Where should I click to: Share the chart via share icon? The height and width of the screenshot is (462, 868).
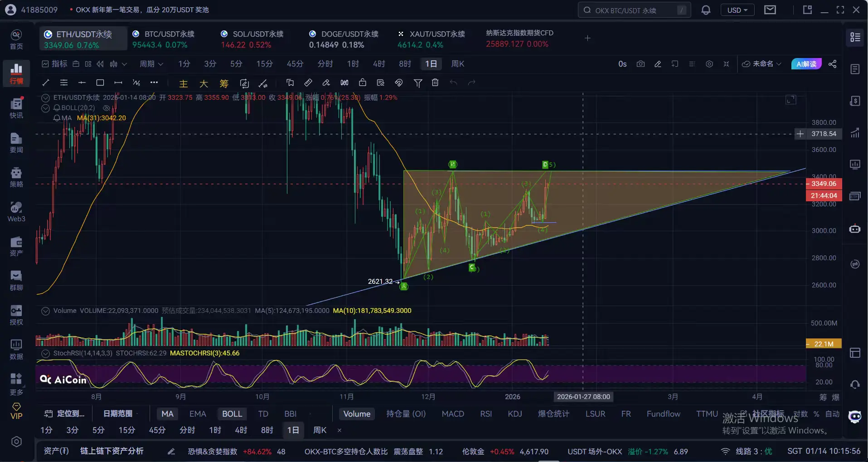coord(833,64)
